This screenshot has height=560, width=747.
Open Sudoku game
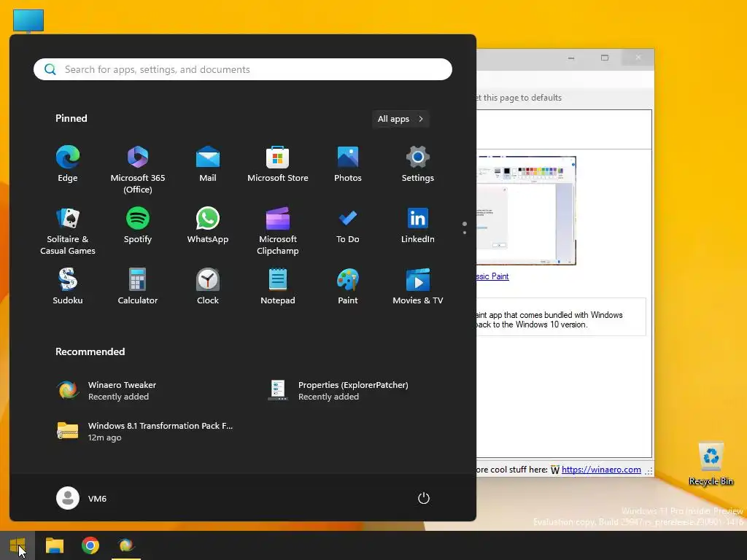click(x=68, y=287)
